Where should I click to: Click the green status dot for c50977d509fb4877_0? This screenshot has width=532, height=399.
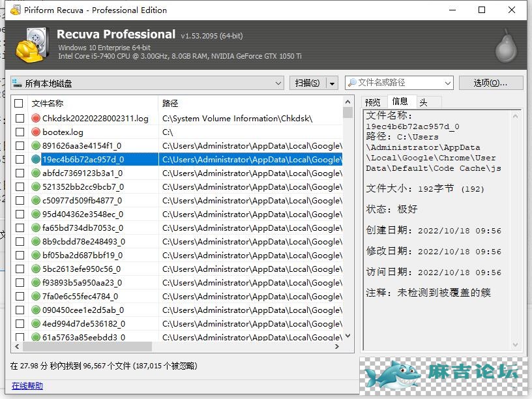(x=36, y=200)
